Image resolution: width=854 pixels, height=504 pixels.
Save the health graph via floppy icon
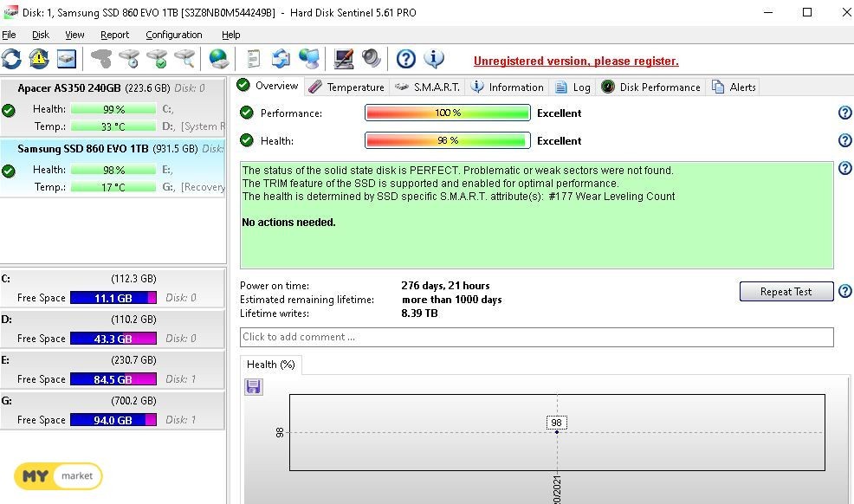253,387
